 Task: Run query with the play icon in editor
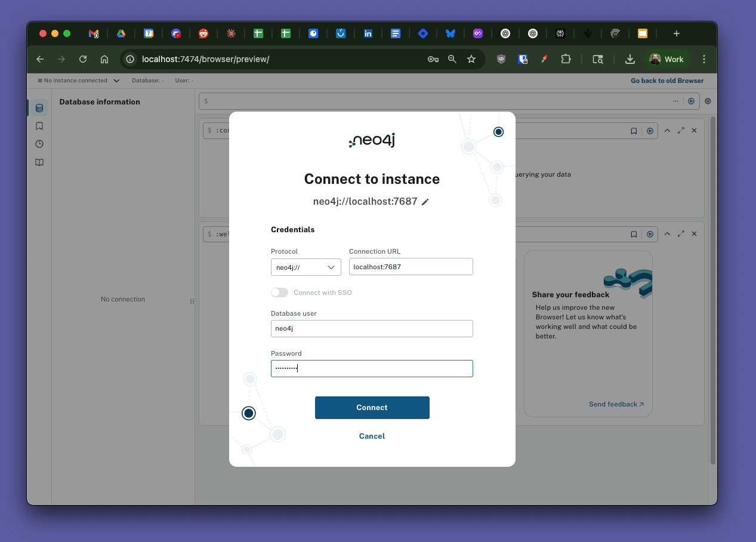coord(691,101)
